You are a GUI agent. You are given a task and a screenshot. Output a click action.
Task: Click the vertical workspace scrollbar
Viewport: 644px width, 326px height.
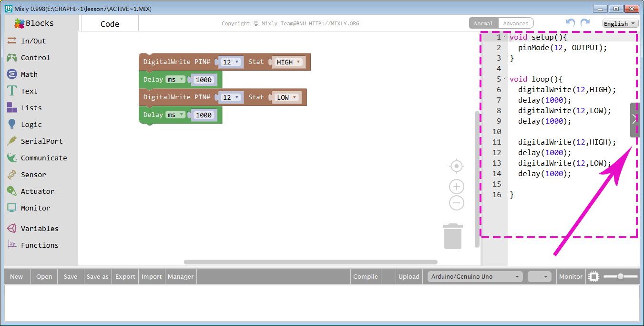coord(477,179)
